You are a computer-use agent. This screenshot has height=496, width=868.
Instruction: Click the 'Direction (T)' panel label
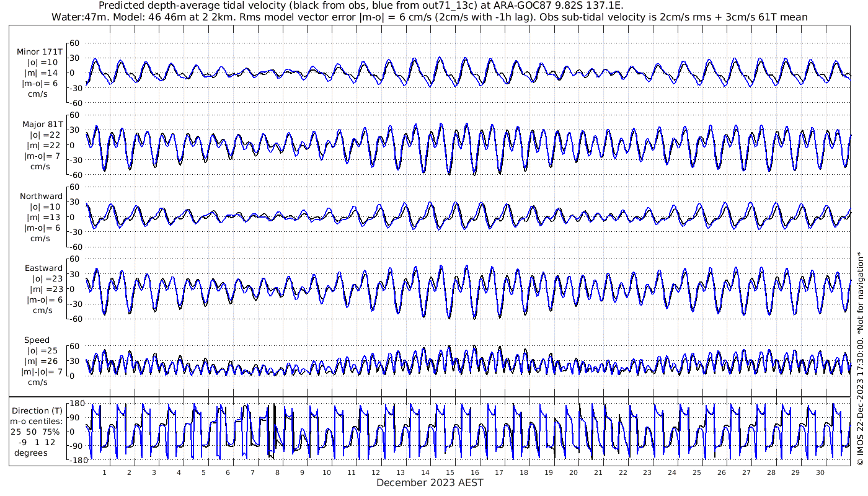[38, 410]
